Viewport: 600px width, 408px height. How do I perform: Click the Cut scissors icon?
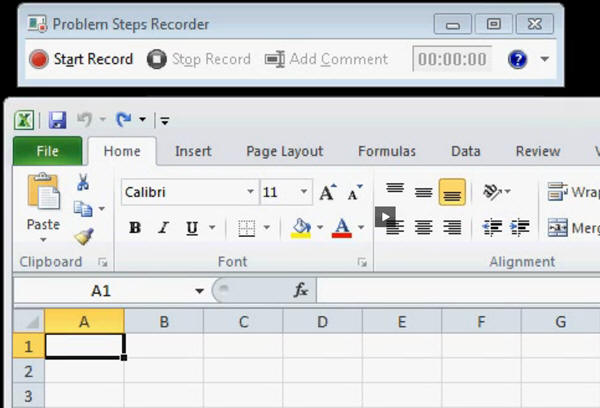pos(83,183)
